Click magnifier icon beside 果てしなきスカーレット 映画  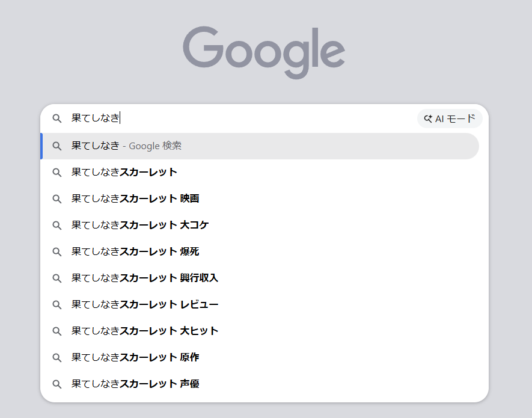tap(57, 198)
